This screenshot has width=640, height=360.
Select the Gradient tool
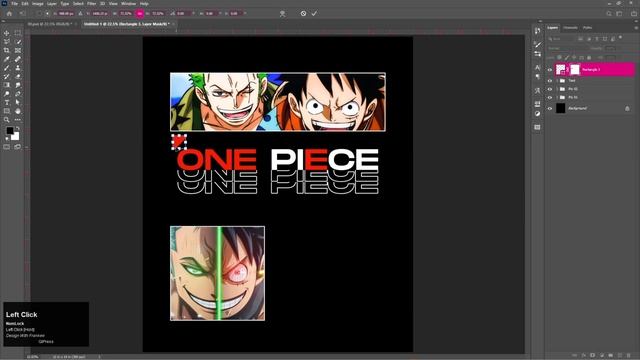click(x=7, y=85)
